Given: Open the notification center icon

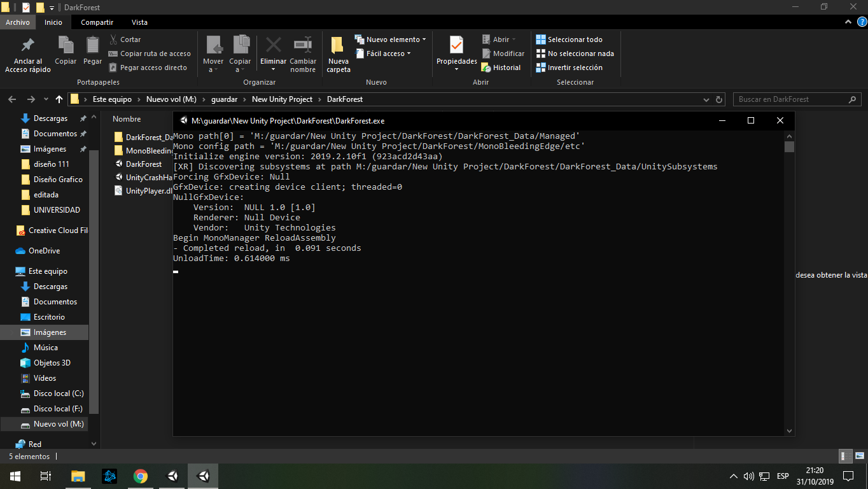Looking at the screenshot, I should (848, 476).
